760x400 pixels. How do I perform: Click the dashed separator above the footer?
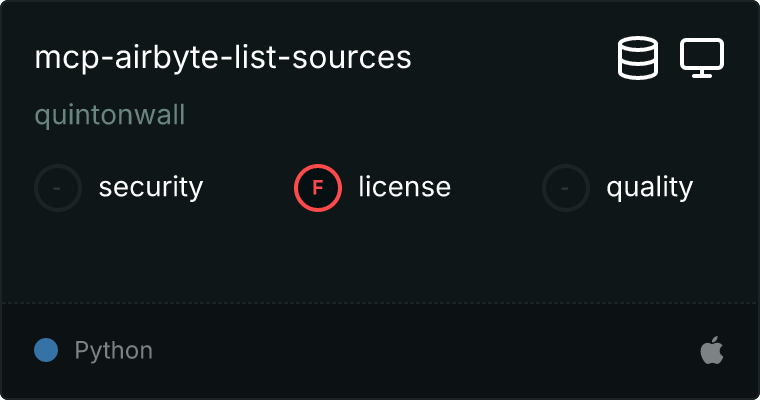(x=380, y=301)
